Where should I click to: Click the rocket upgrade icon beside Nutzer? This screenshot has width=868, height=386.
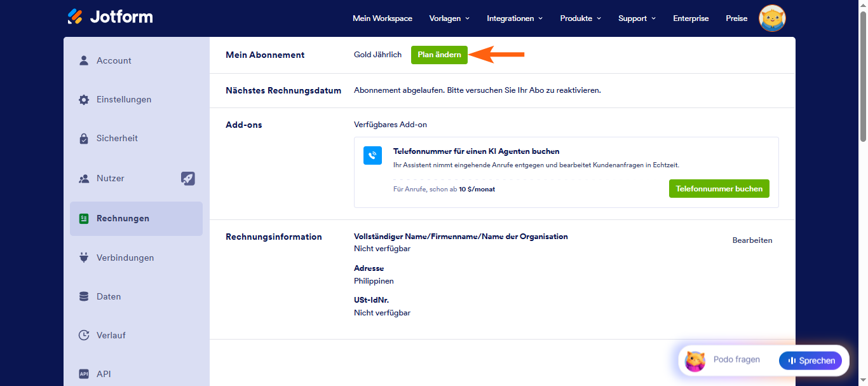(x=188, y=179)
